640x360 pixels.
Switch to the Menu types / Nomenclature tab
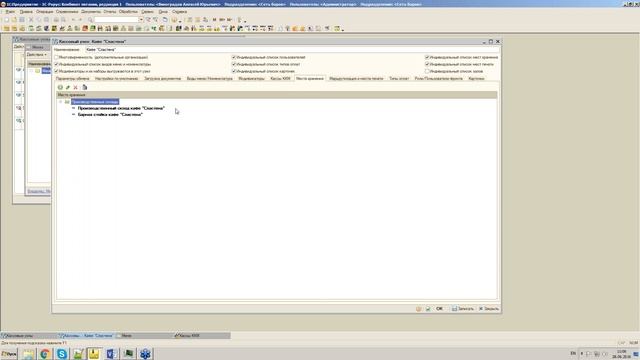click(x=209, y=78)
